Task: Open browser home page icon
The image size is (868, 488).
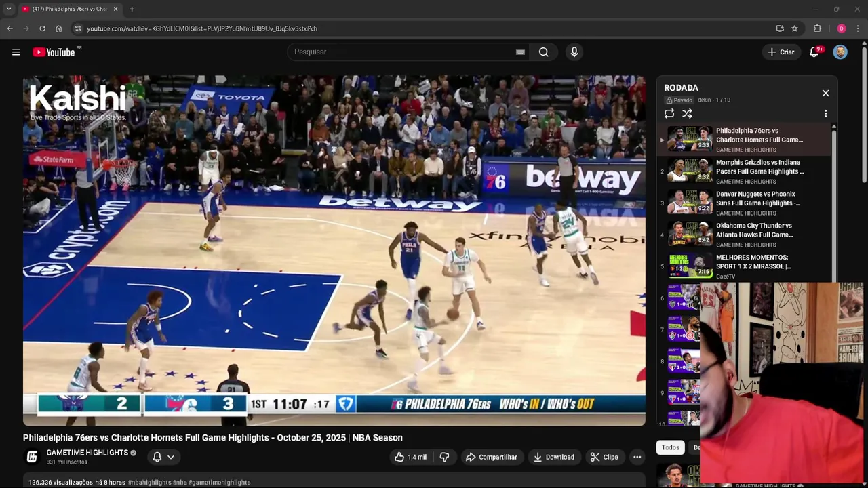Action: click(x=59, y=28)
